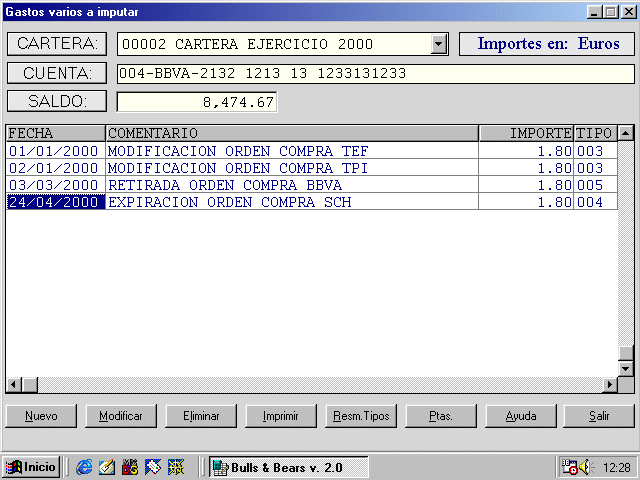Viewport: 640px width, 480px height.
Task: Maximize the Gastos varios window
Action: tap(611, 12)
